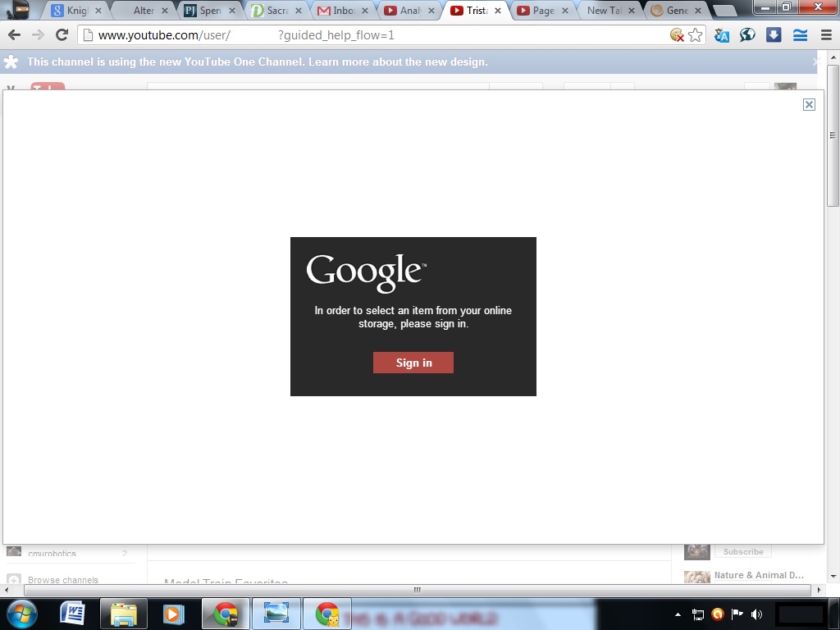Click the Chrome ninja-profile taskbar icon

click(x=226, y=614)
